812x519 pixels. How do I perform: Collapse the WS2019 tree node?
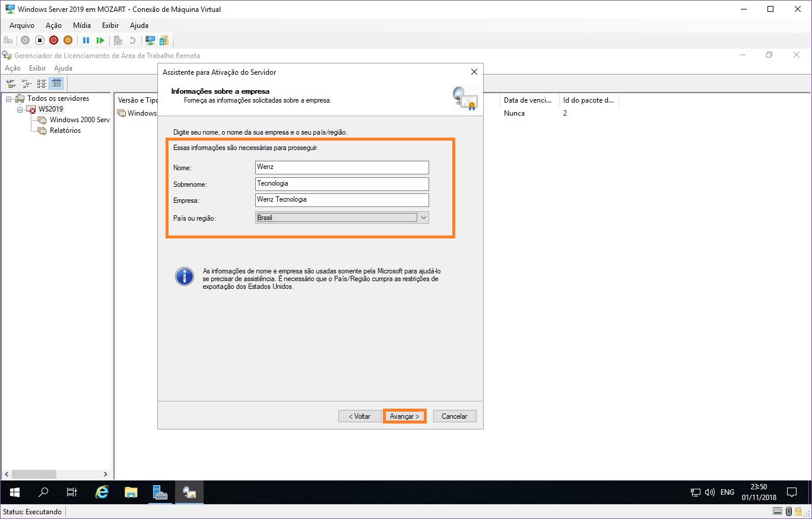click(x=20, y=110)
